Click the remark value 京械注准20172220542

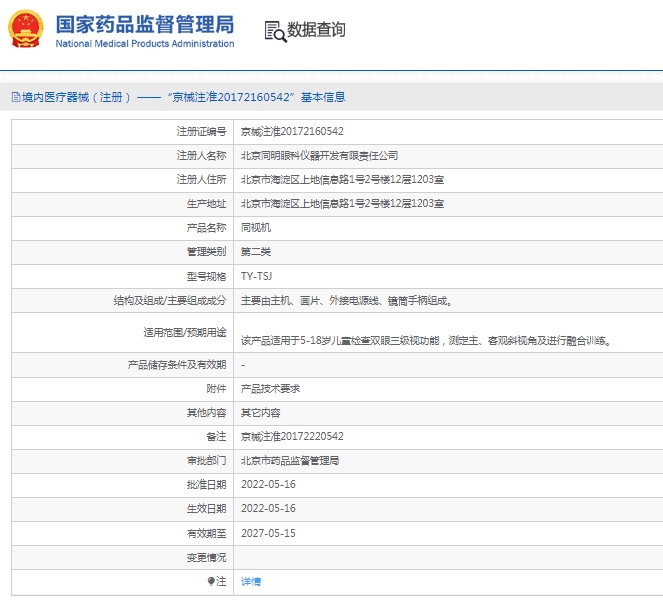coord(292,437)
